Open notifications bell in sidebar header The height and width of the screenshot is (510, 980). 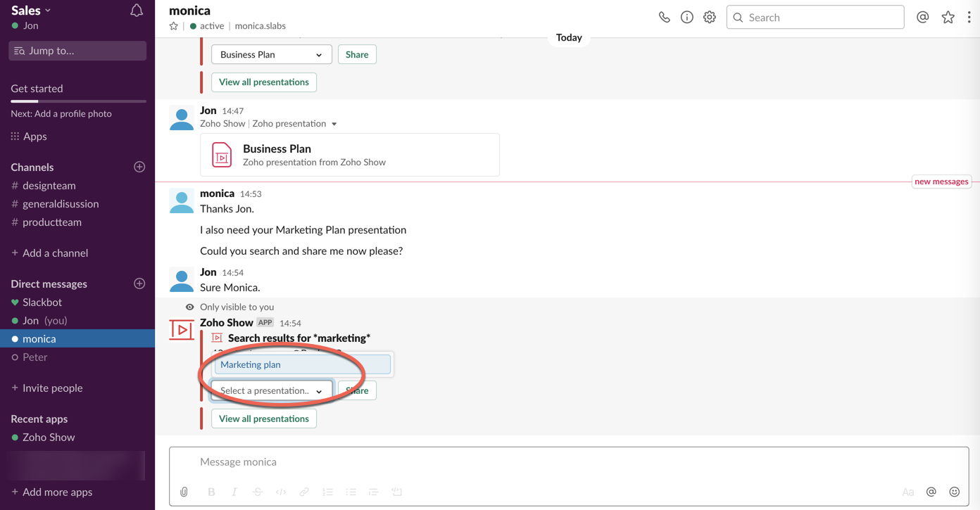click(x=137, y=11)
